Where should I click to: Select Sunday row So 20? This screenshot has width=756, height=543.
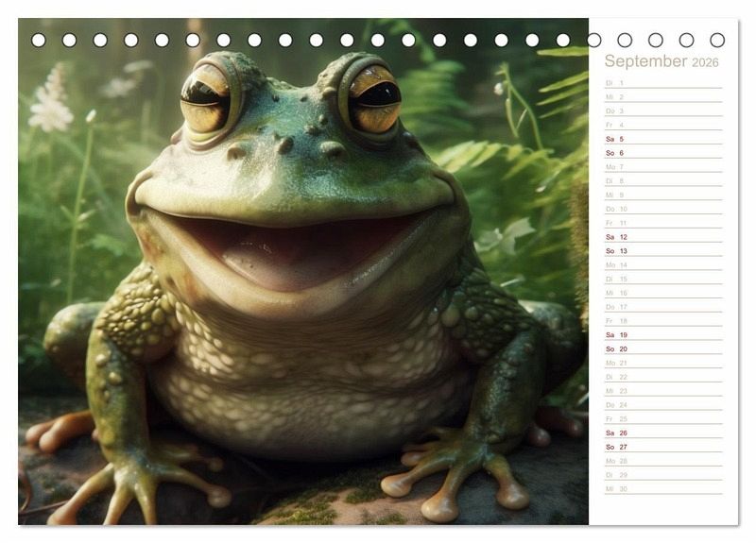(663, 348)
